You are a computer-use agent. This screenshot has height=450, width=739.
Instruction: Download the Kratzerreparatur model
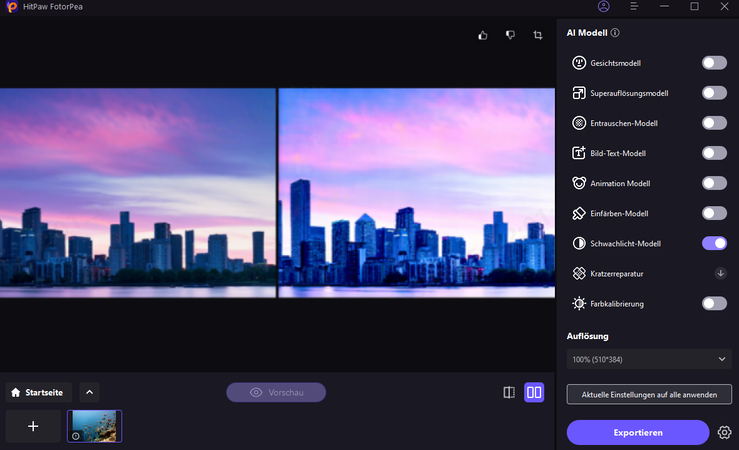720,273
